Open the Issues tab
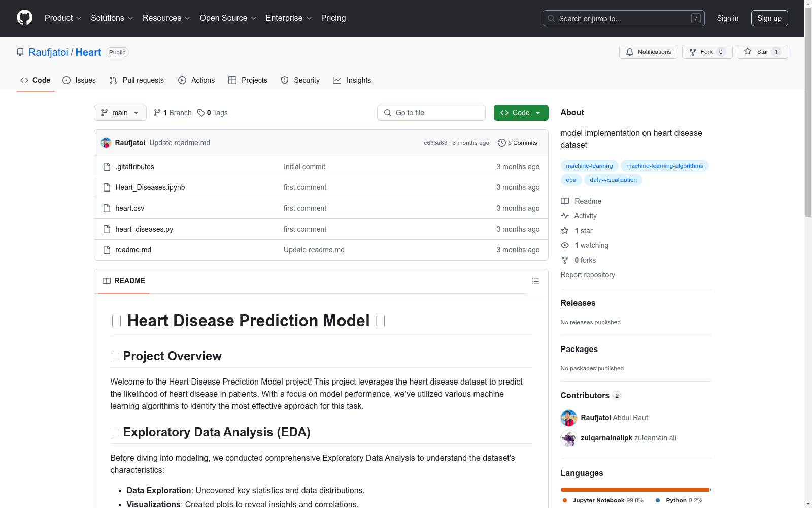Screen dimensions: 812x508 [x=79, y=80]
